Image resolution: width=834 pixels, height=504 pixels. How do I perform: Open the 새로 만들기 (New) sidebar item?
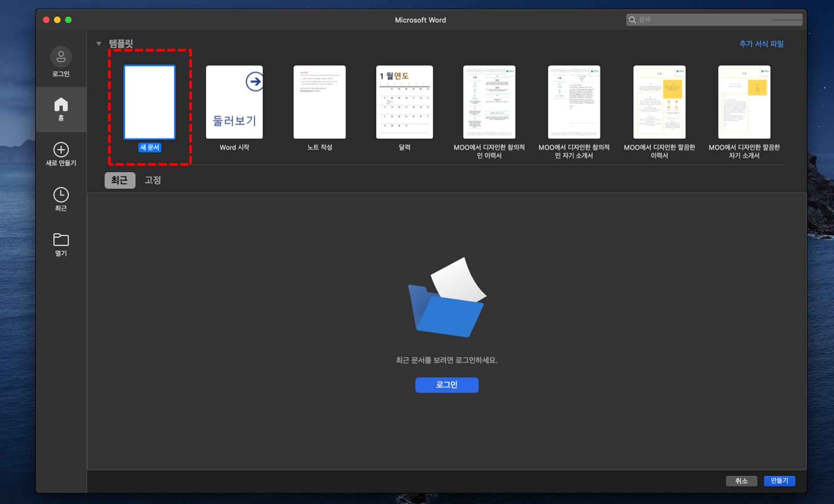pyautogui.click(x=61, y=154)
